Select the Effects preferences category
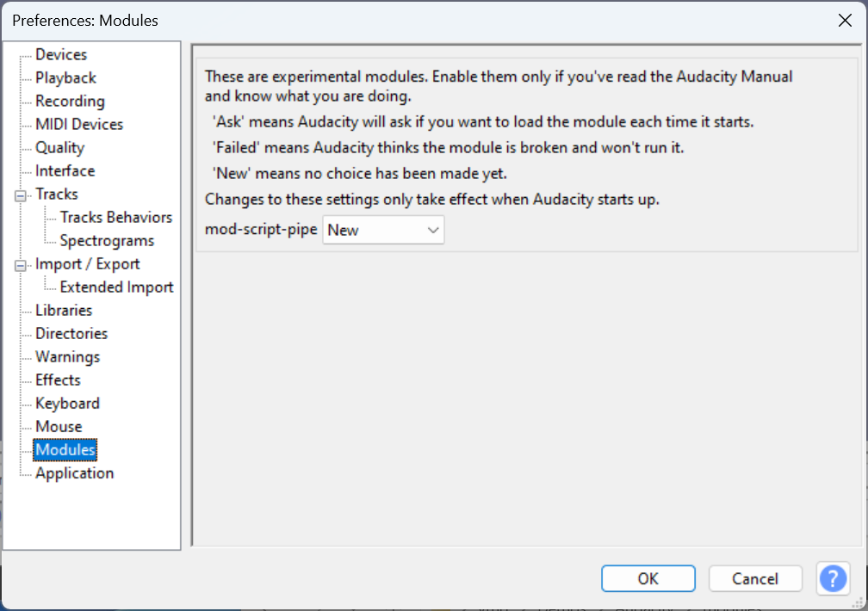 coord(58,380)
